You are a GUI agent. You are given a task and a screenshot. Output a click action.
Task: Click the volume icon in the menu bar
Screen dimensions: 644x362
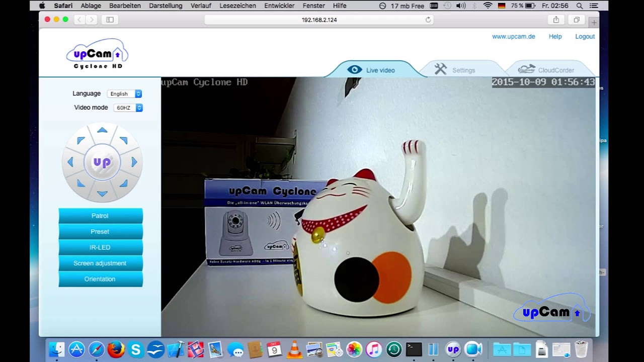(x=460, y=6)
